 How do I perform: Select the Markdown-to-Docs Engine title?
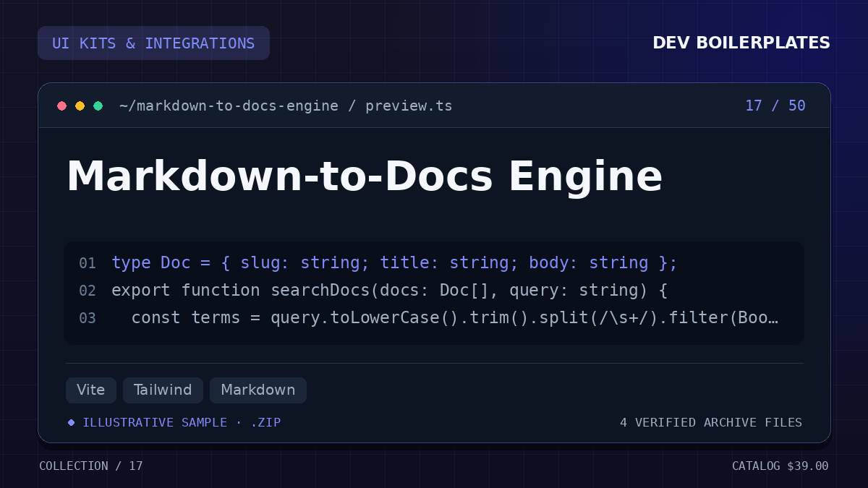pyautogui.click(x=365, y=176)
